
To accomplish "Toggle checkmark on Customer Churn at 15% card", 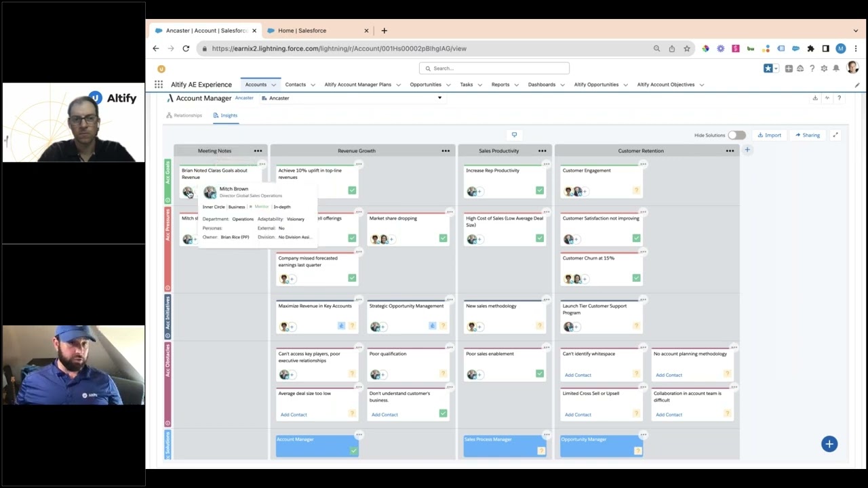I will tap(636, 278).
